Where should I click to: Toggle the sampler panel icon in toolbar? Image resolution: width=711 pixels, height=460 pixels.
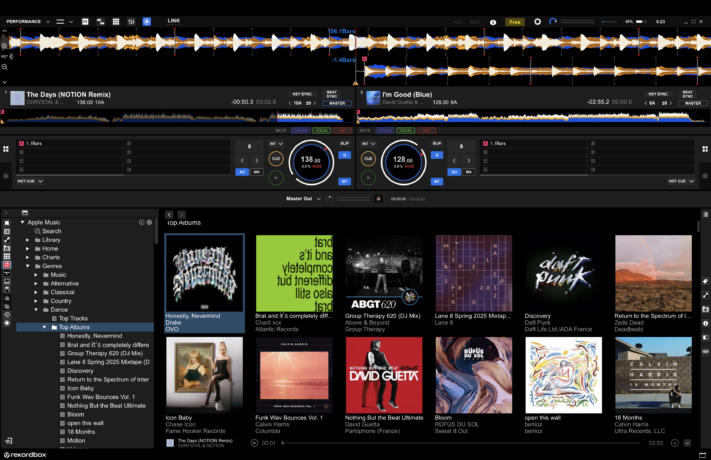pyautogui.click(x=100, y=21)
